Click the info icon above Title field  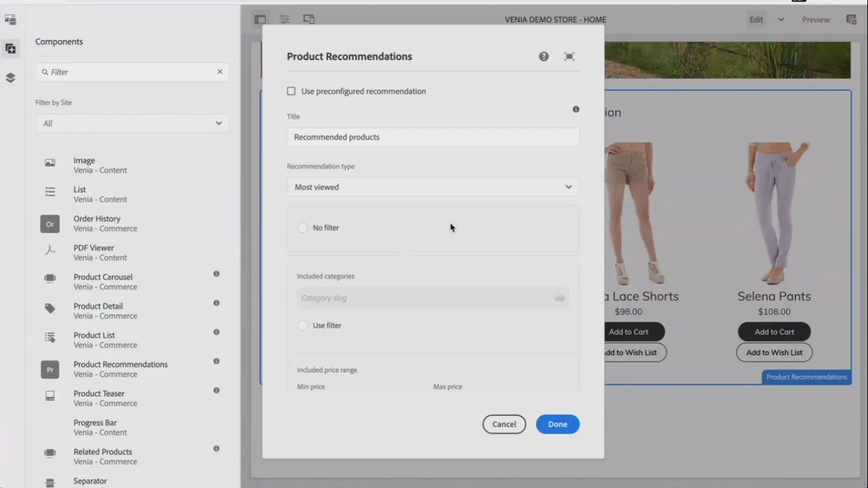[x=576, y=109]
